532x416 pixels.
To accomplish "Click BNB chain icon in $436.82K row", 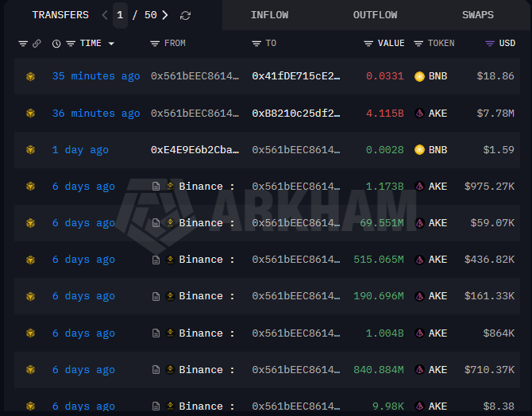I will 30,260.
